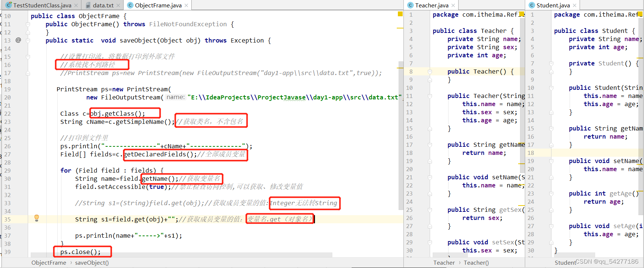Click 'private int age;' in Student.java
The height and width of the screenshot is (268, 644).
(598, 47)
